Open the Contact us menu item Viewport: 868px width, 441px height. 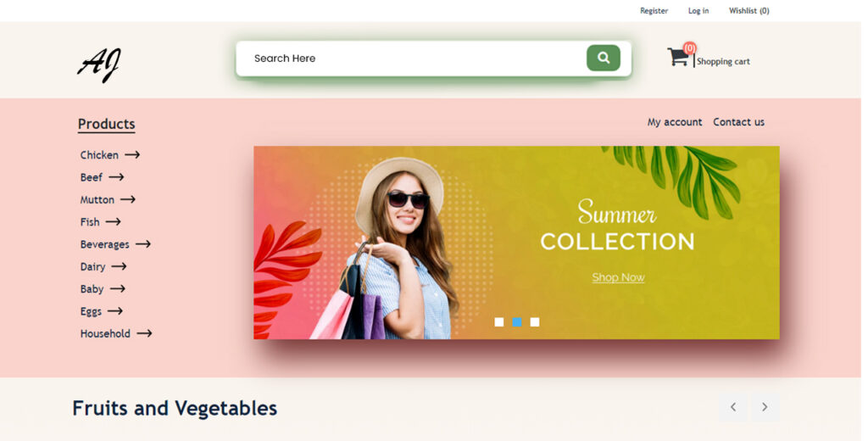[738, 122]
